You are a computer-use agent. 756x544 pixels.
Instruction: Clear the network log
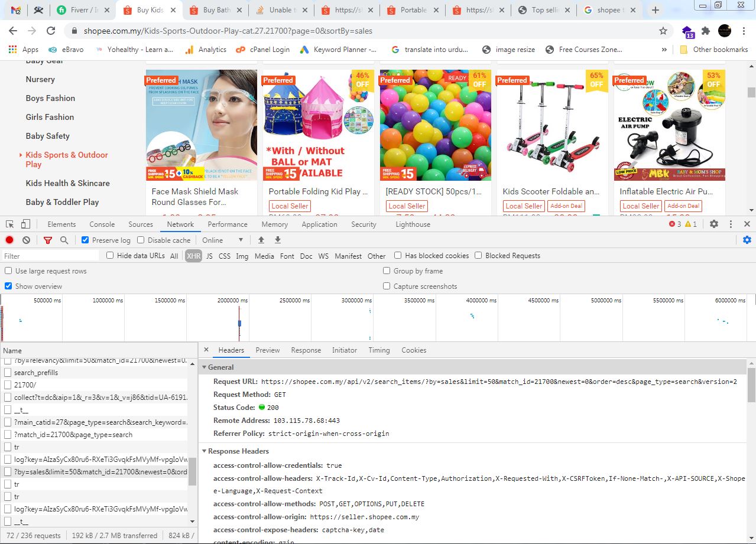click(x=26, y=240)
